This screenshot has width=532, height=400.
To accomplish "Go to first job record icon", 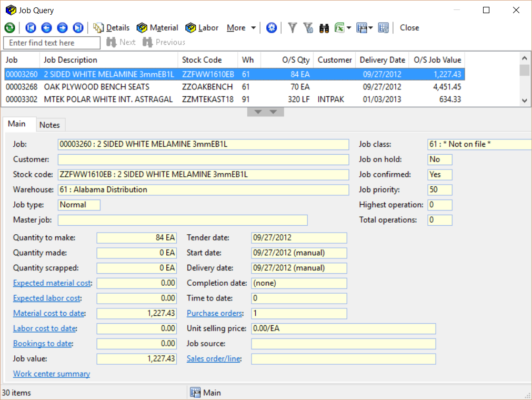I will click(31, 28).
